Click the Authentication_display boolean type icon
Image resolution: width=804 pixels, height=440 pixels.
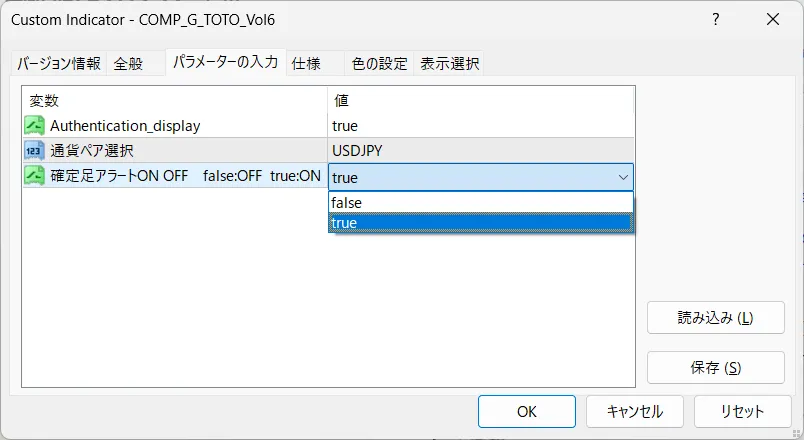pos(34,126)
